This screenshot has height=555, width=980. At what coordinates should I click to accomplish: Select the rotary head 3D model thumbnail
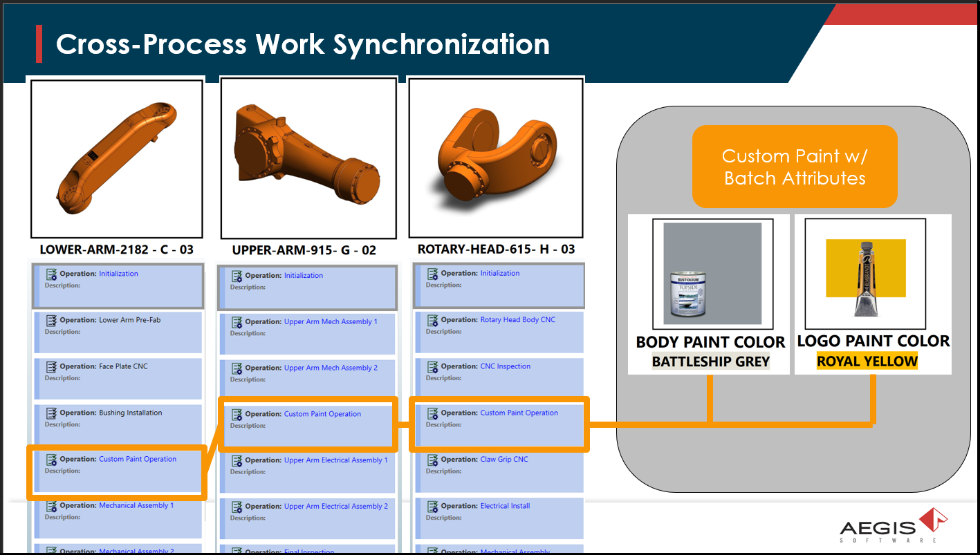496,158
